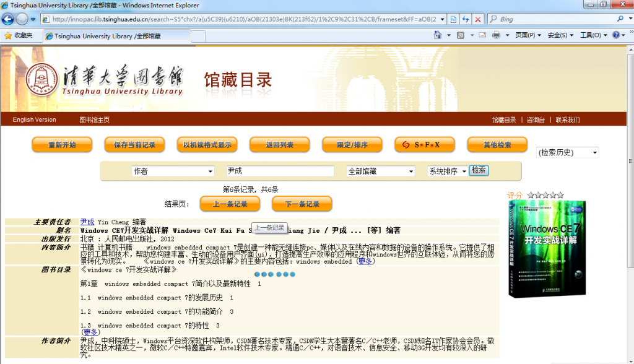Image resolution: width=634 pixels, height=364 pixels.
Task: Click the 图书馆主页 link
Action: (x=94, y=119)
